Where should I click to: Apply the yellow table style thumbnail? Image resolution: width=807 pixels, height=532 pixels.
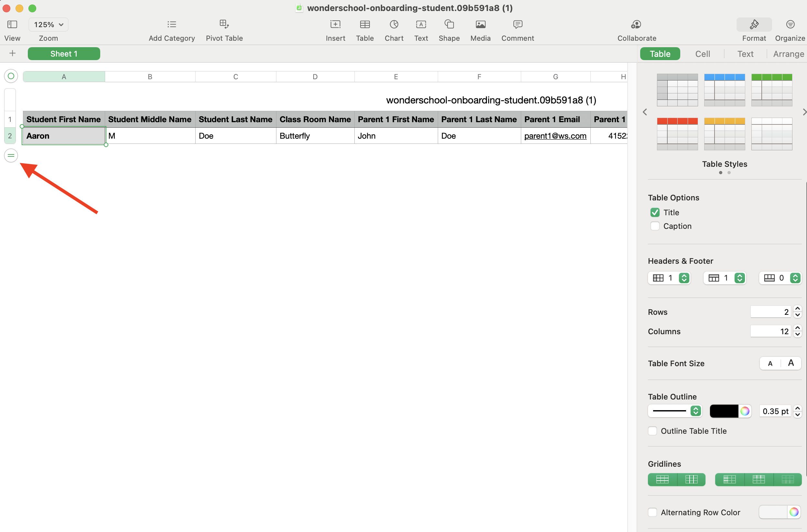point(725,134)
